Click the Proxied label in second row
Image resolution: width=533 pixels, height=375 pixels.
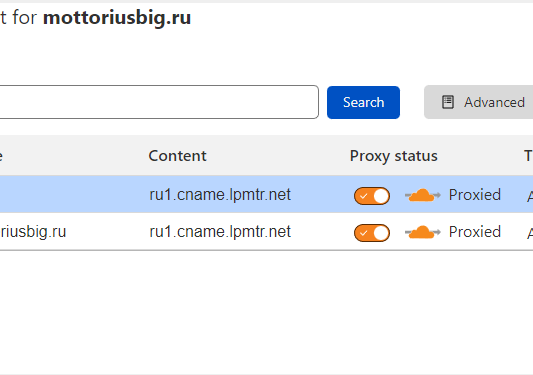(475, 232)
